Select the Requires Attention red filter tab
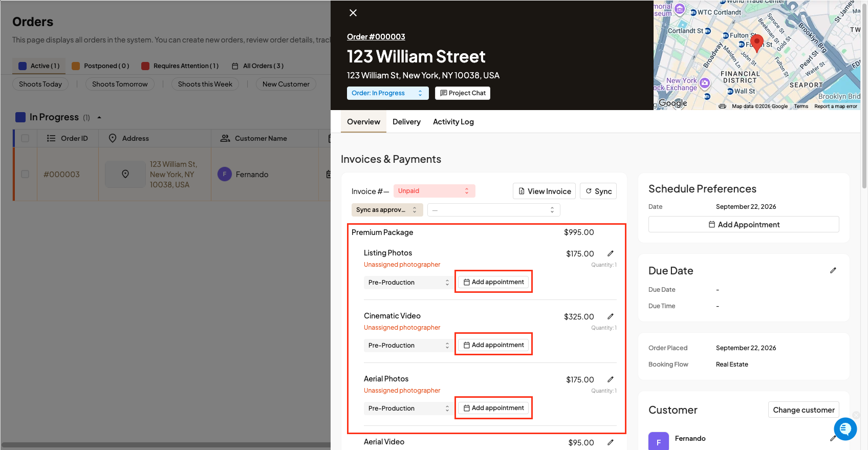 [x=180, y=66]
